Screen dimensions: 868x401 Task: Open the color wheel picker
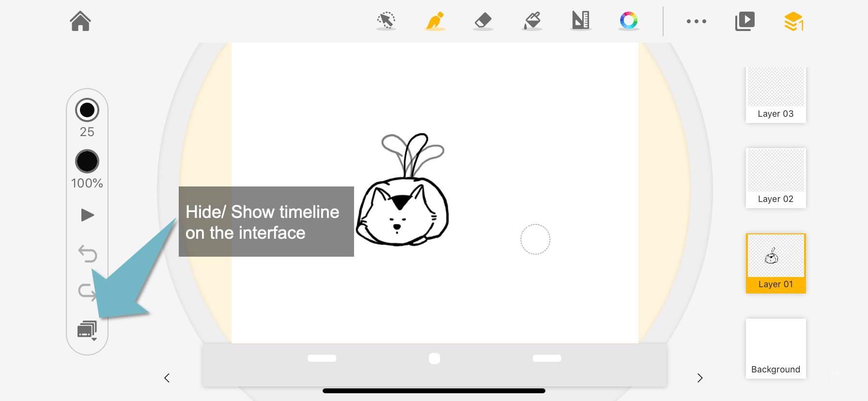(x=629, y=21)
